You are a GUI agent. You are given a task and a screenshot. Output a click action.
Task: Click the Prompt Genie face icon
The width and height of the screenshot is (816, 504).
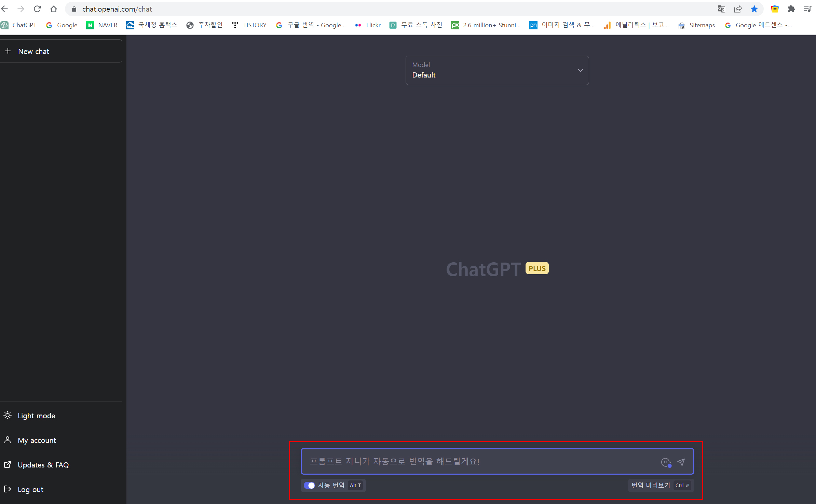coord(666,462)
